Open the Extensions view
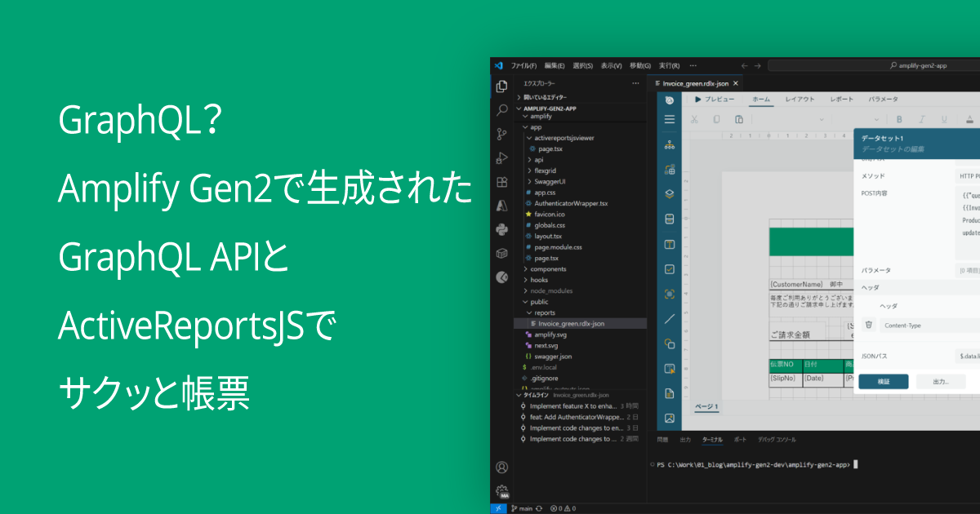Screen dimensions: 980x514 [x=502, y=182]
